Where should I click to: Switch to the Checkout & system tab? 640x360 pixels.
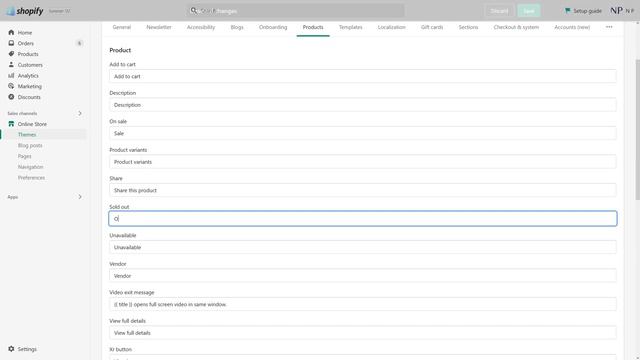516,27
